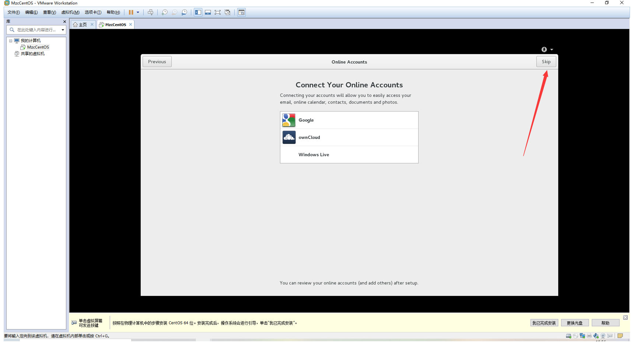Click the library search input field
The height and width of the screenshot is (349, 644).
point(36,30)
